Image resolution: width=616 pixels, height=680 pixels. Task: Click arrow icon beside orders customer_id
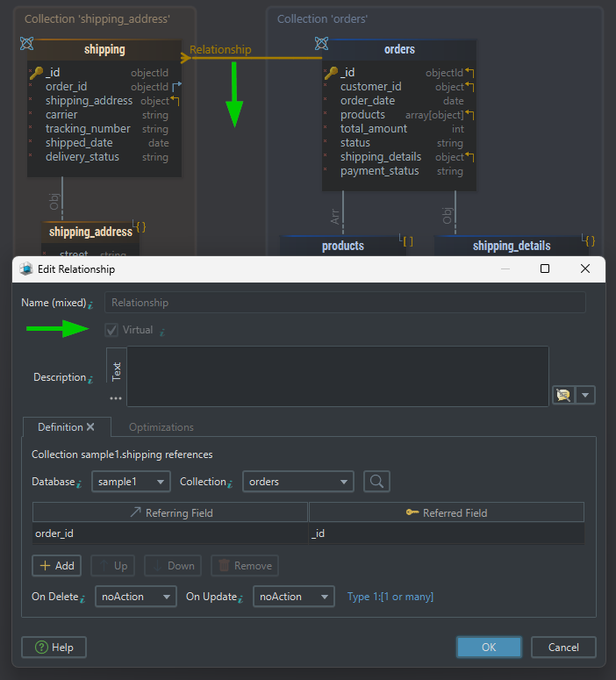469,87
